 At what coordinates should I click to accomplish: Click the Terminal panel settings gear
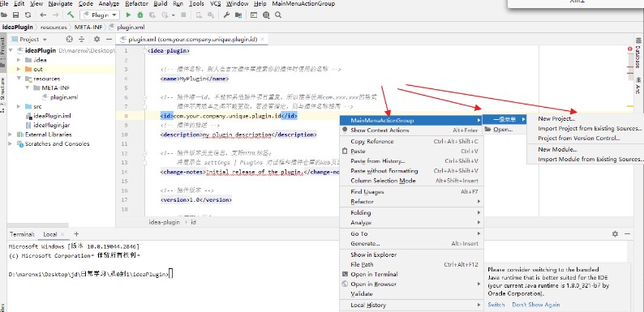(615, 233)
